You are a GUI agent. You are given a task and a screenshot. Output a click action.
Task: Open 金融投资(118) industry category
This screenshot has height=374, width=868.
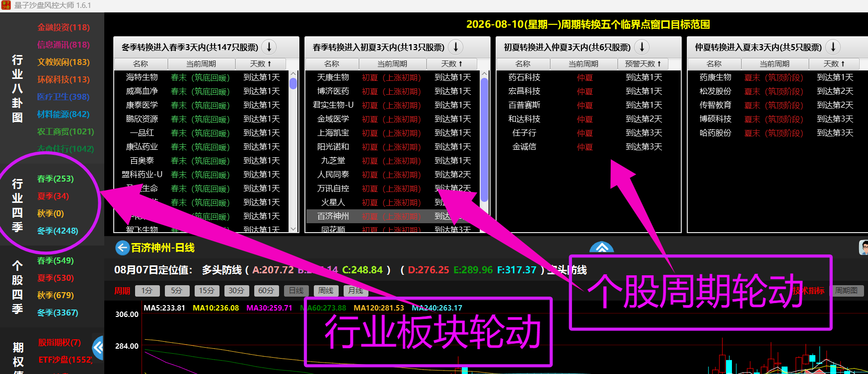point(64,27)
